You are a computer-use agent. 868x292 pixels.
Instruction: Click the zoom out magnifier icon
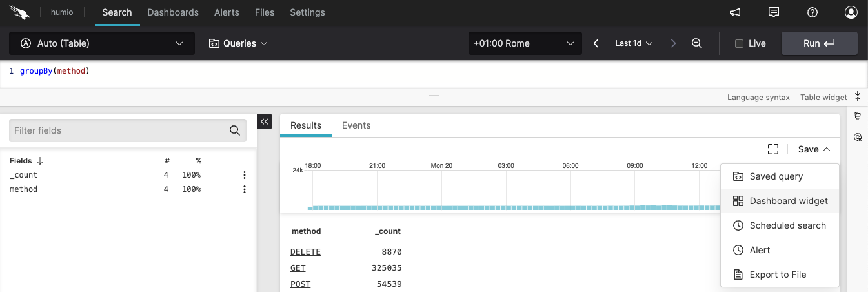coord(697,43)
